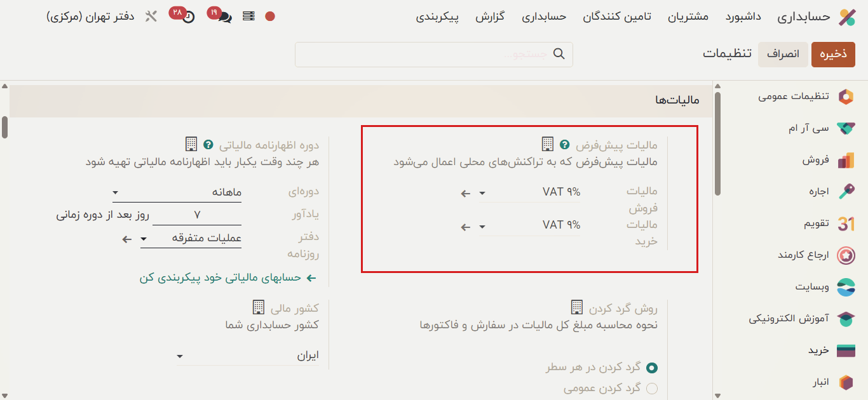This screenshot has width=868, height=400.
Task: Click the تنظیمات breadcrumb title
Action: click(727, 53)
